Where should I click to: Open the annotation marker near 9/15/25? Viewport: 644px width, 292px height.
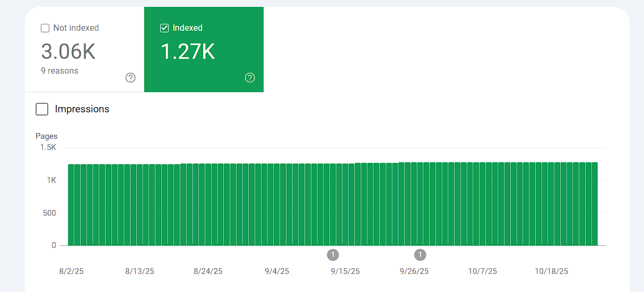click(333, 255)
